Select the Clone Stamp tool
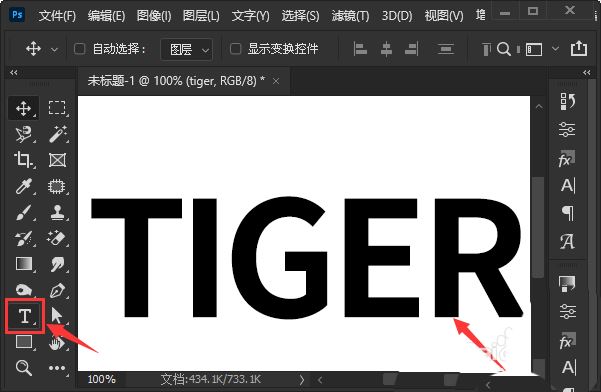 coord(57,212)
